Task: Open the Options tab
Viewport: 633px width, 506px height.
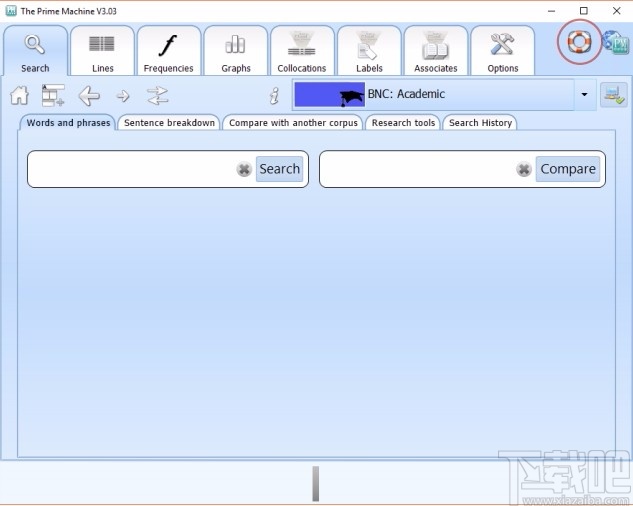Action: click(x=503, y=50)
